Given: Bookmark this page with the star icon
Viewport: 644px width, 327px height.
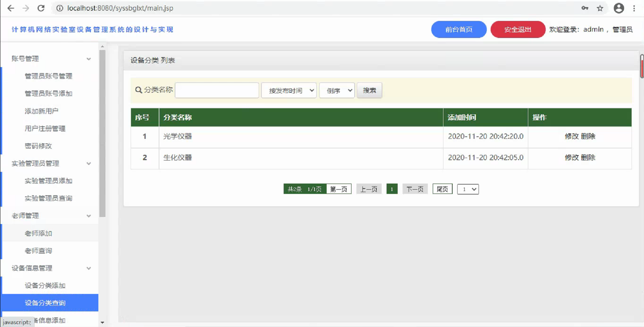Looking at the screenshot, I should point(600,8).
